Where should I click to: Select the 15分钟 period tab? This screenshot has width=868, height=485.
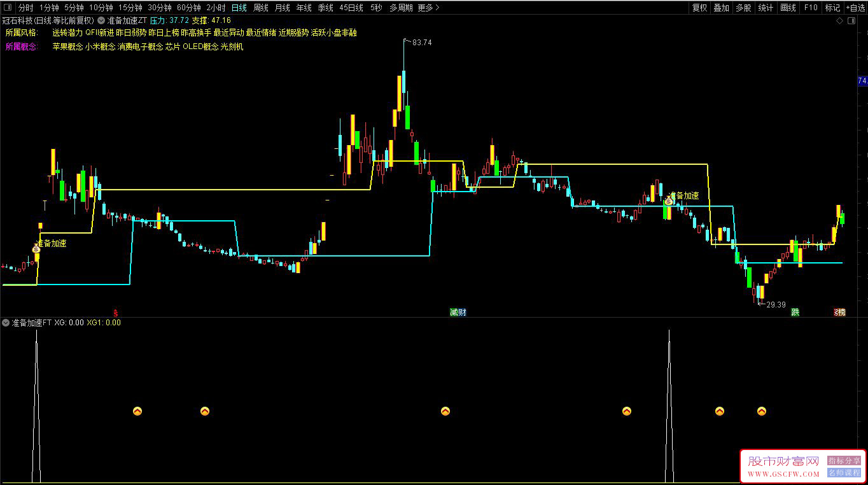[x=130, y=8]
